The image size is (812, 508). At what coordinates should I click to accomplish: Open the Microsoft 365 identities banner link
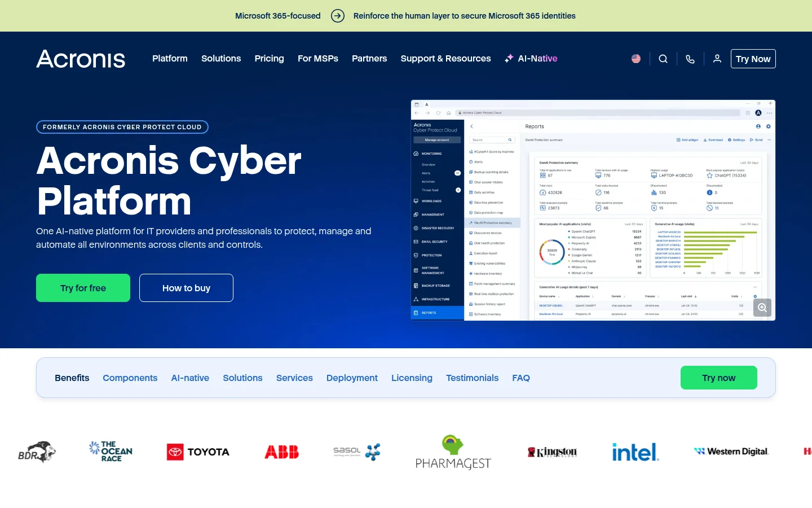pos(464,16)
